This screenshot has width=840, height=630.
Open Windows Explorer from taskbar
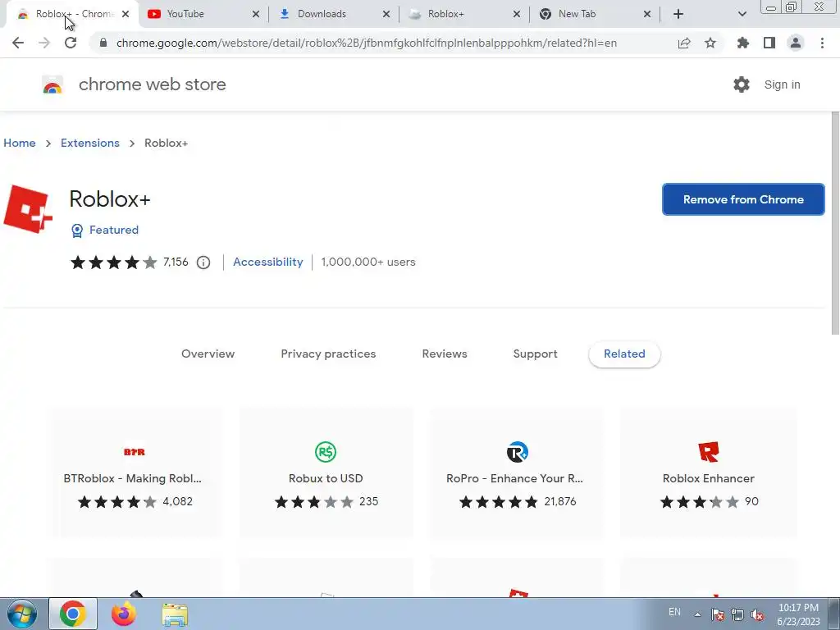[175, 615]
